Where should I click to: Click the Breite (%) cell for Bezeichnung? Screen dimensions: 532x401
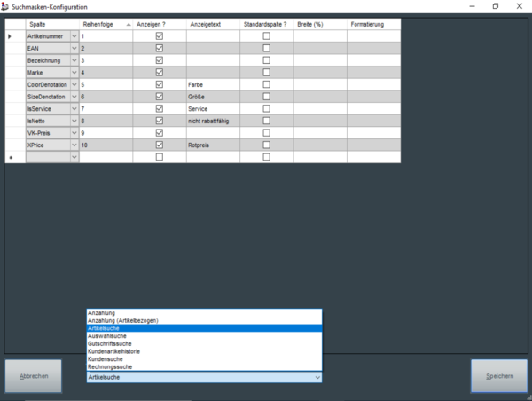pyautogui.click(x=319, y=60)
